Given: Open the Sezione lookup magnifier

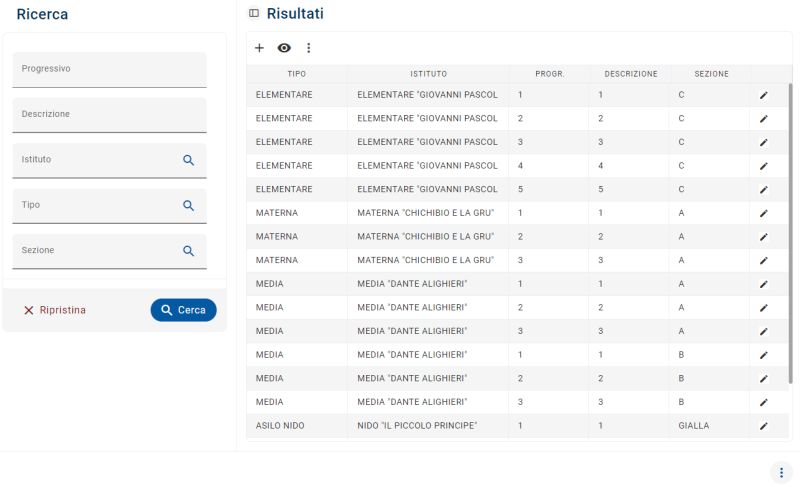Looking at the screenshot, I should tap(188, 251).
